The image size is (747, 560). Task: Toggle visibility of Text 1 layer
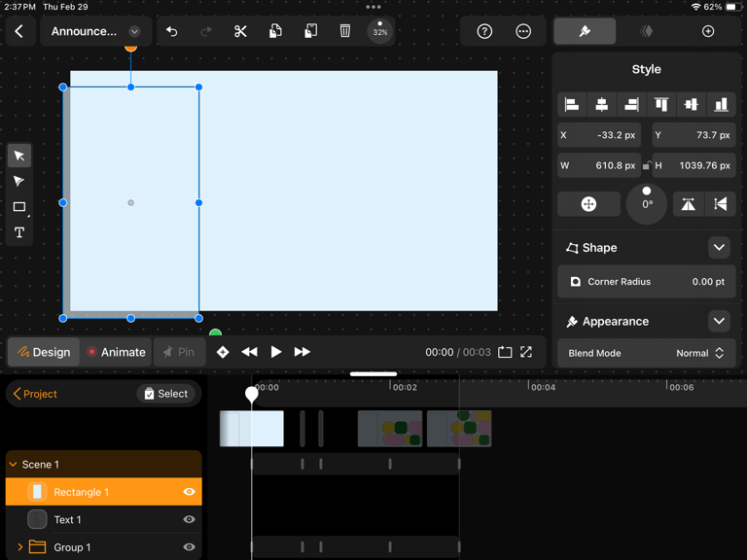[x=189, y=519]
